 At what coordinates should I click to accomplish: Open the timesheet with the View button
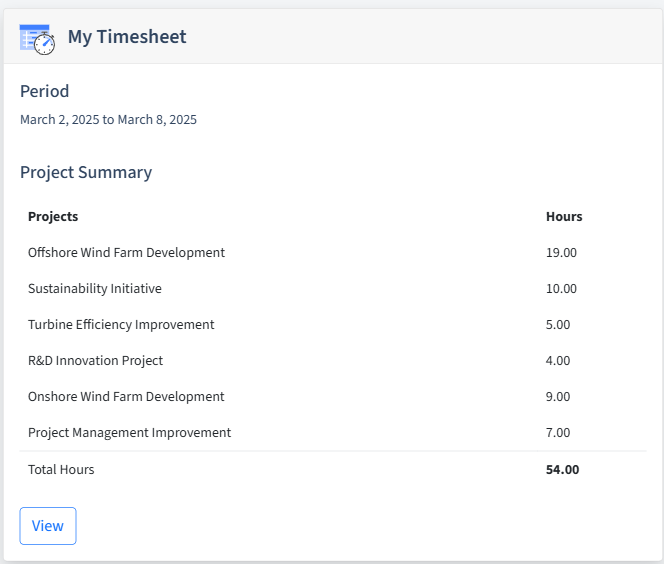click(48, 526)
